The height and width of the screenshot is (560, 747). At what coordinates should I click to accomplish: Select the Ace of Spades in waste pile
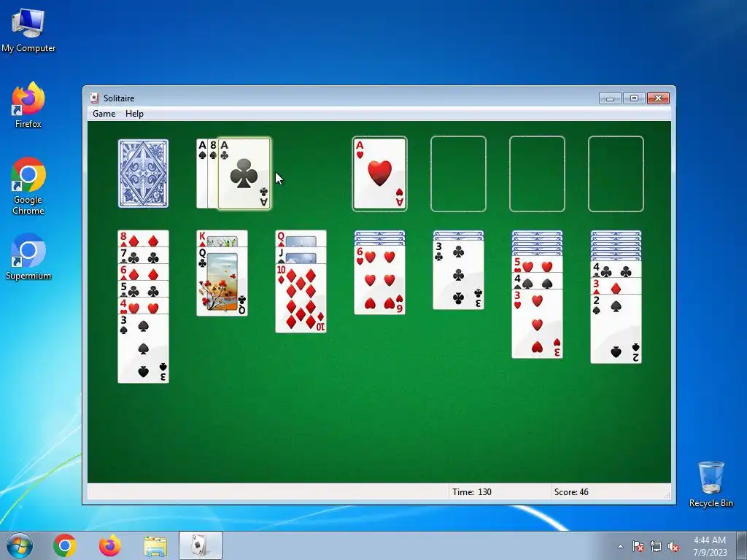coord(202,174)
